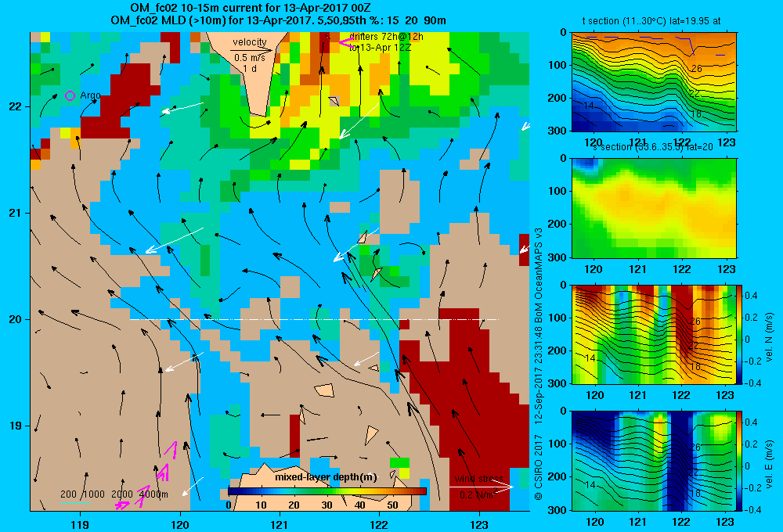Click longitude label 123 on main map axis
The width and height of the screenshot is (783, 532).
click(x=479, y=524)
